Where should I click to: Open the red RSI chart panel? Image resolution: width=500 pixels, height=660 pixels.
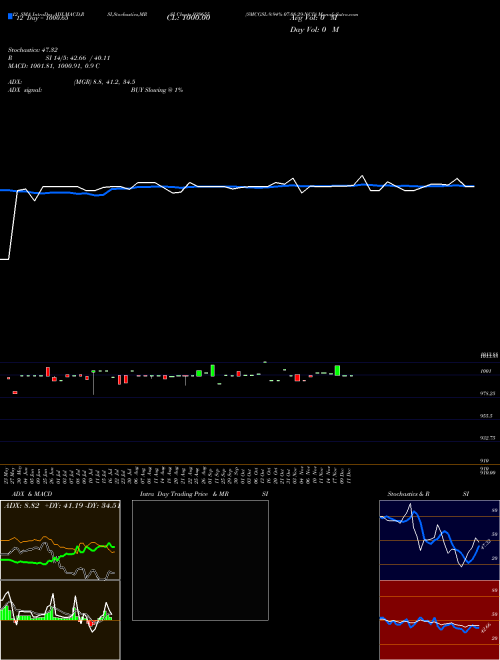(x=439, y=620)
